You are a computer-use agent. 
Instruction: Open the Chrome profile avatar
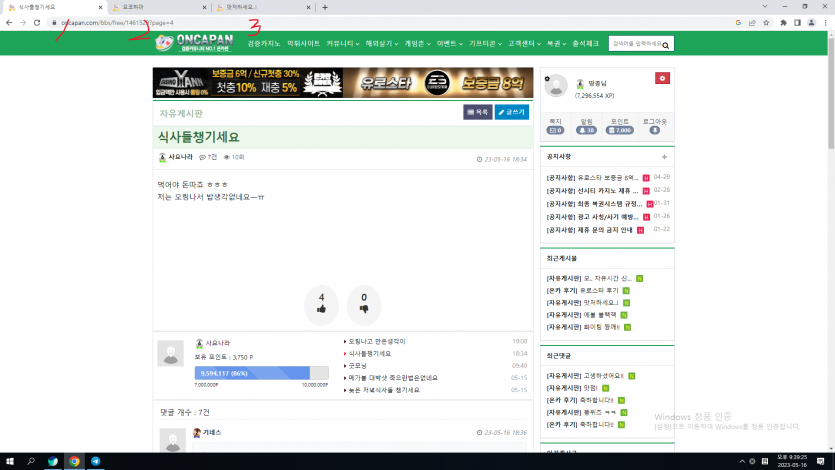coord(811,23)
